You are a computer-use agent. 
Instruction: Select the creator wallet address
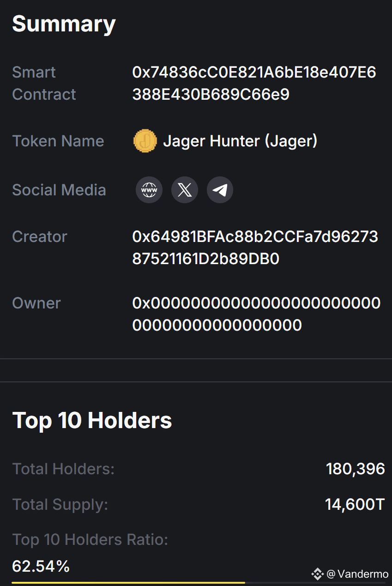(x=255, y=248)
